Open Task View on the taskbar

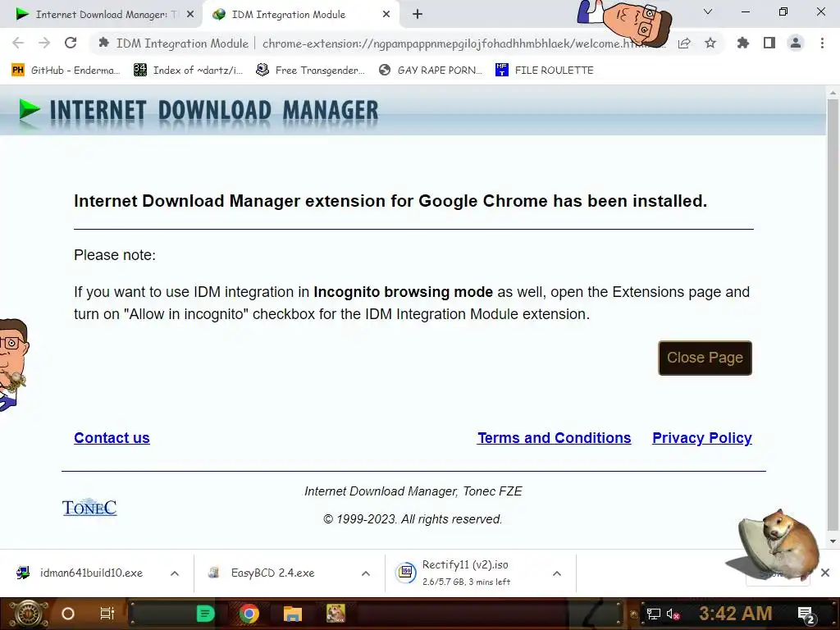(107, 614)
